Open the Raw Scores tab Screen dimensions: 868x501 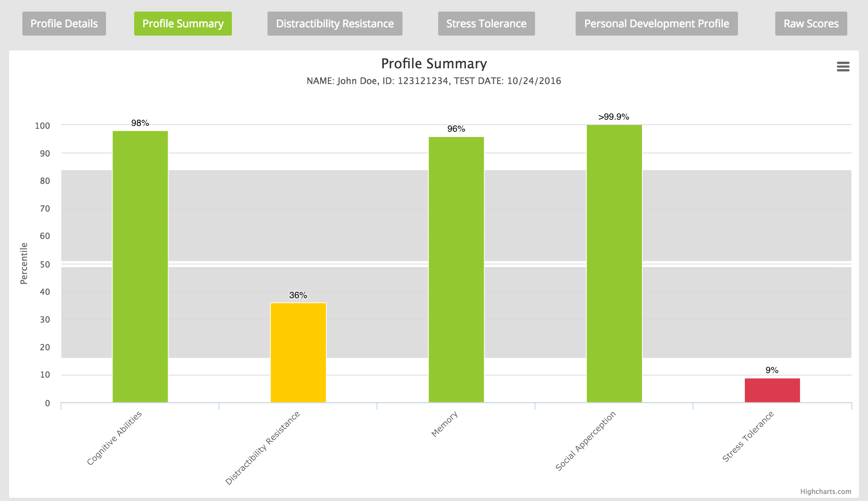(x=811, y=24)
